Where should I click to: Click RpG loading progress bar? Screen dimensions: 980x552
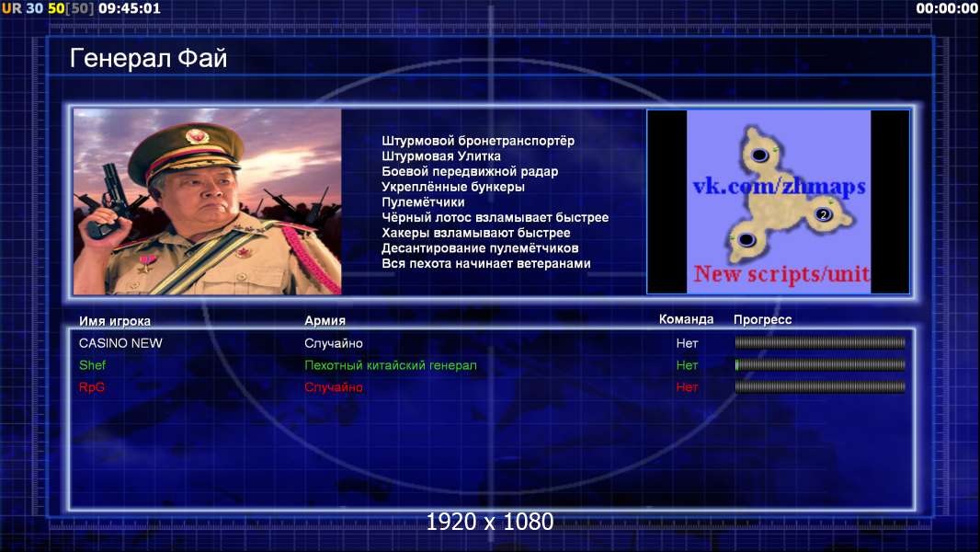tap(820, 387)
